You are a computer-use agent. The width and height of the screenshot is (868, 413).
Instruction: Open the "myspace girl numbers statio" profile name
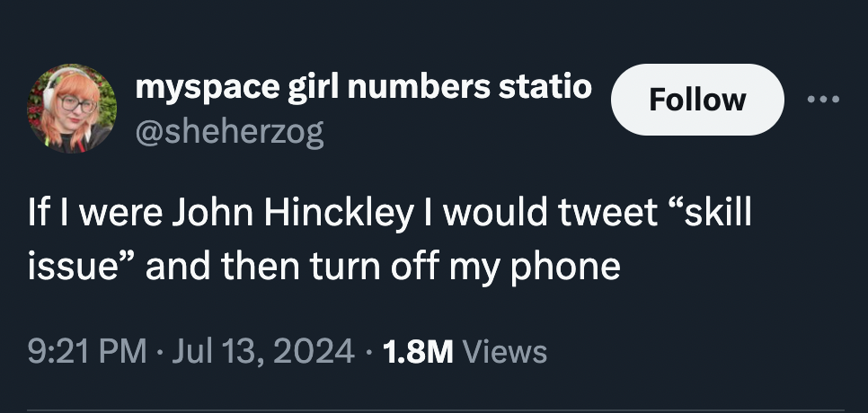point(363,88)
